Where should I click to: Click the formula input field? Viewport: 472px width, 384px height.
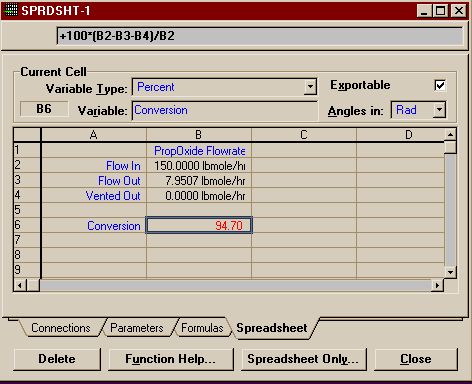coord(260,36)
